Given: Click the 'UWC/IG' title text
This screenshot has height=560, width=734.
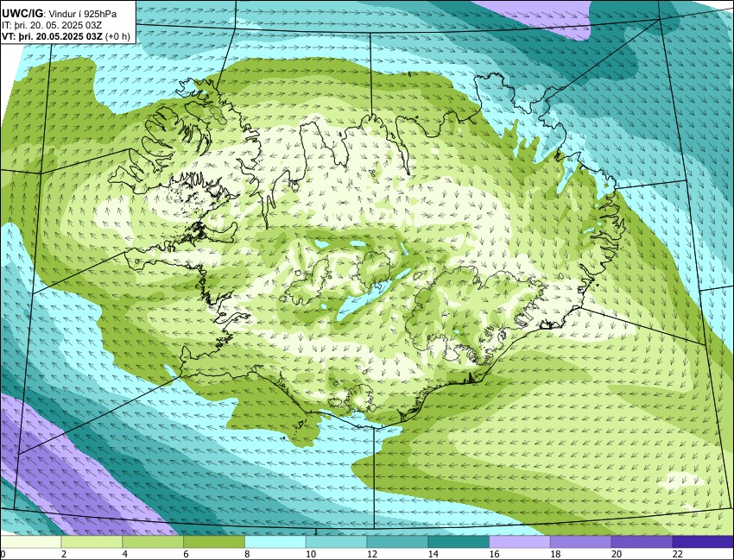Looking at the screenshot, I should tap(24, 14).
